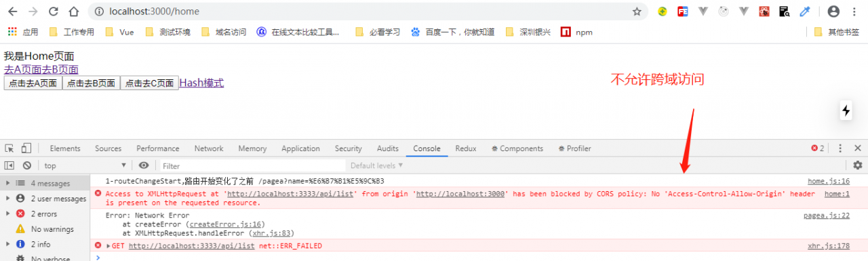Toggle the device toolbar icon
The width and height of the screenshot is (868, 261).
coord(26,148)
